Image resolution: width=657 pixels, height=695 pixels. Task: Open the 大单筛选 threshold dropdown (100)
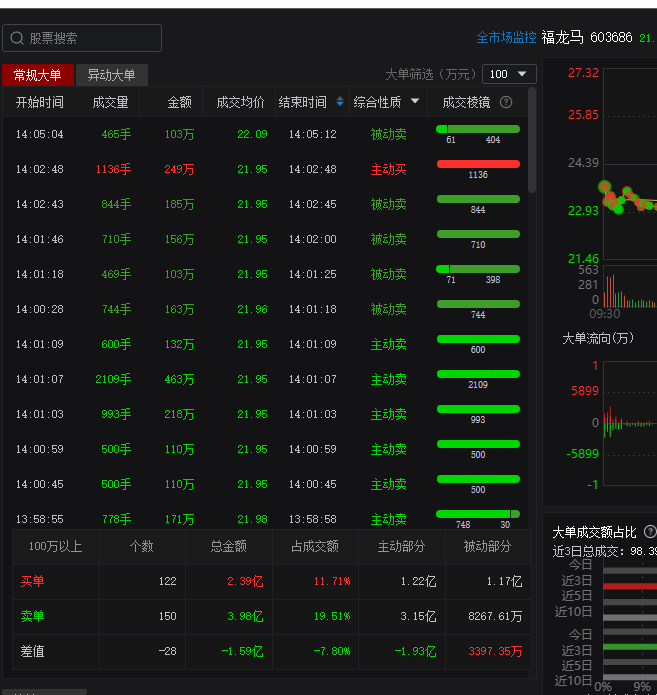[x=509, y=74]
